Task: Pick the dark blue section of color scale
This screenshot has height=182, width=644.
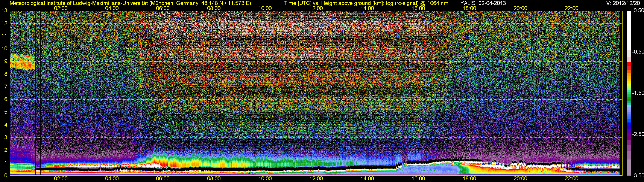Action: coord(629,125)
